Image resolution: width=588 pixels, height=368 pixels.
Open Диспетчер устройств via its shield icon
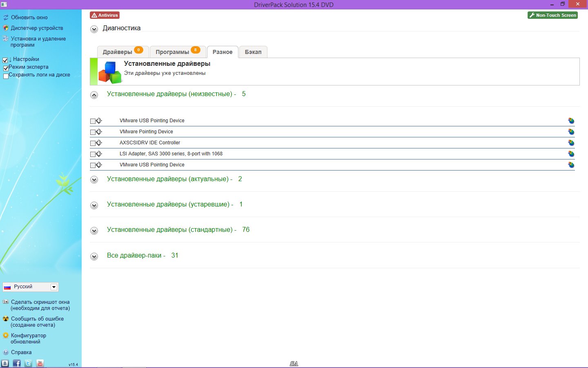(x=6, y=28)
